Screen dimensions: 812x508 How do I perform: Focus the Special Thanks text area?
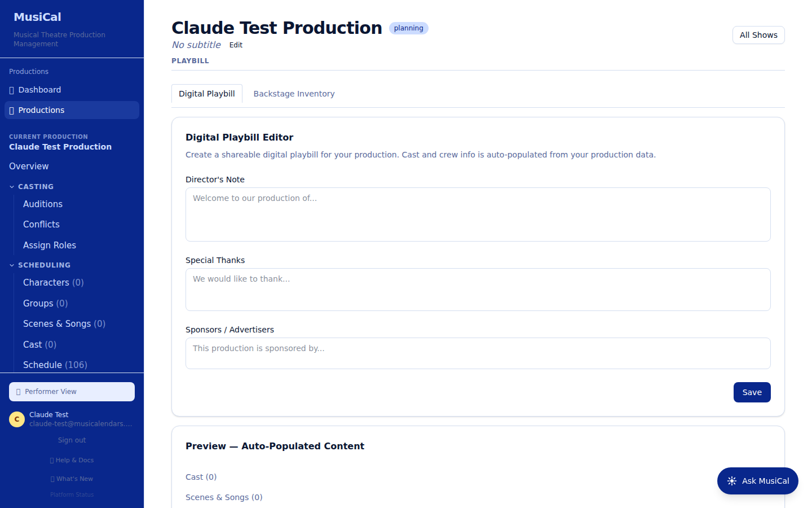tap(478, 290)
